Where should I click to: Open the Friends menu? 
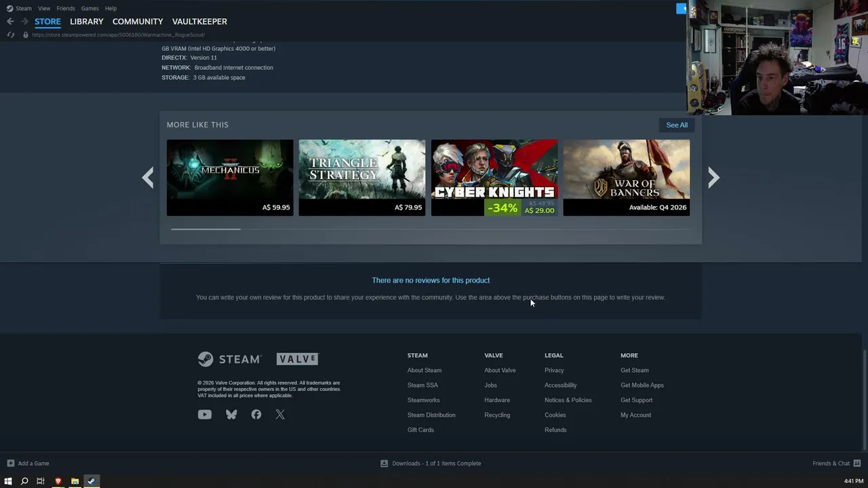point(66,8)
